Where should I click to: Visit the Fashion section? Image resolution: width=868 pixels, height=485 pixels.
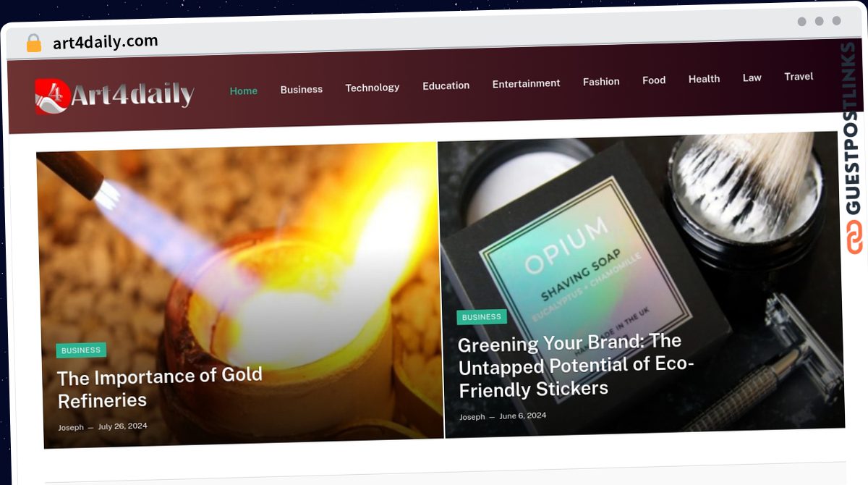(602, 82)
